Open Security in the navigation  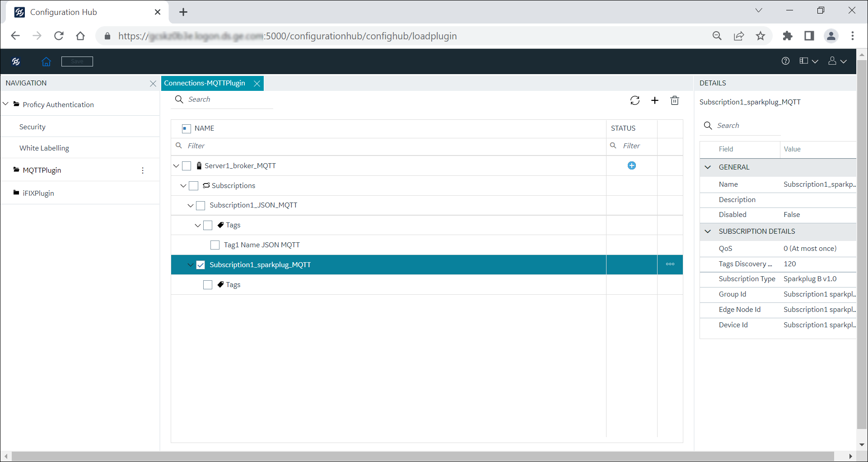tap(33, 127)
